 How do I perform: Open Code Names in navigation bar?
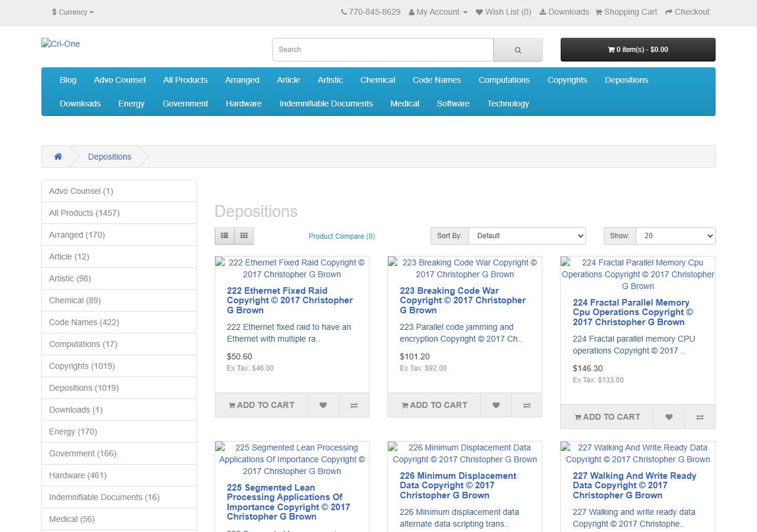437,80
